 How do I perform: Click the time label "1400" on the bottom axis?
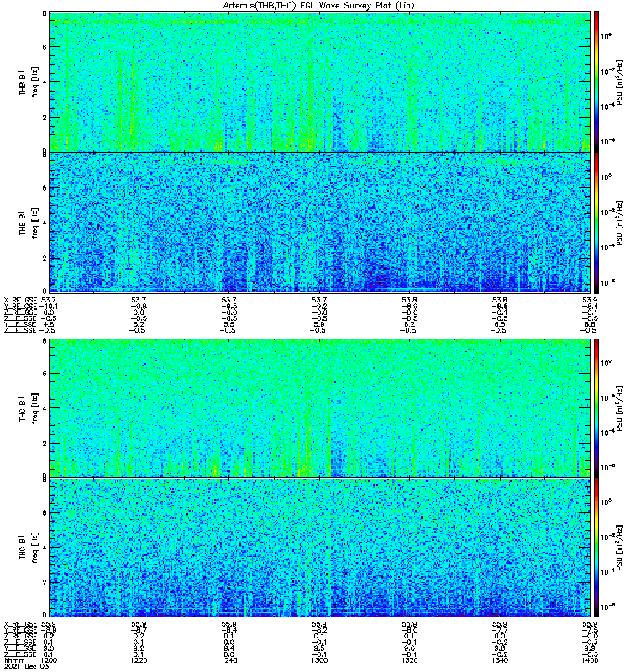coord(591,660)
